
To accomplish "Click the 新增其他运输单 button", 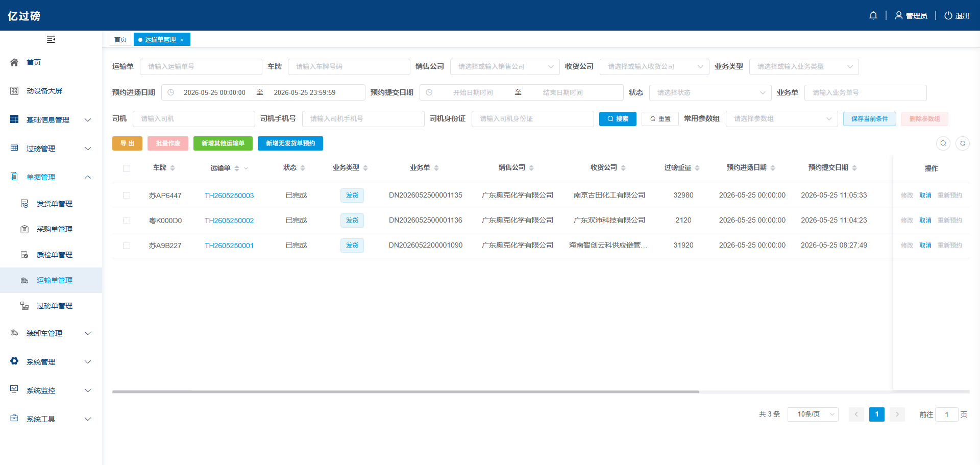I will pyautogui.click(x=223, y=143).
